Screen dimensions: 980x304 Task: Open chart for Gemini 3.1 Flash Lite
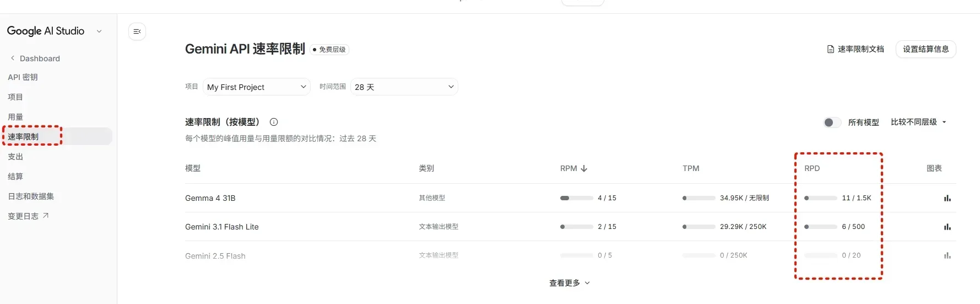[x=947, y=227]
